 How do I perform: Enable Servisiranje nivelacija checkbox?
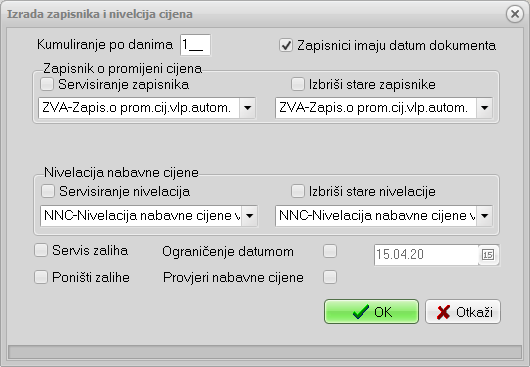pos(48,191)
